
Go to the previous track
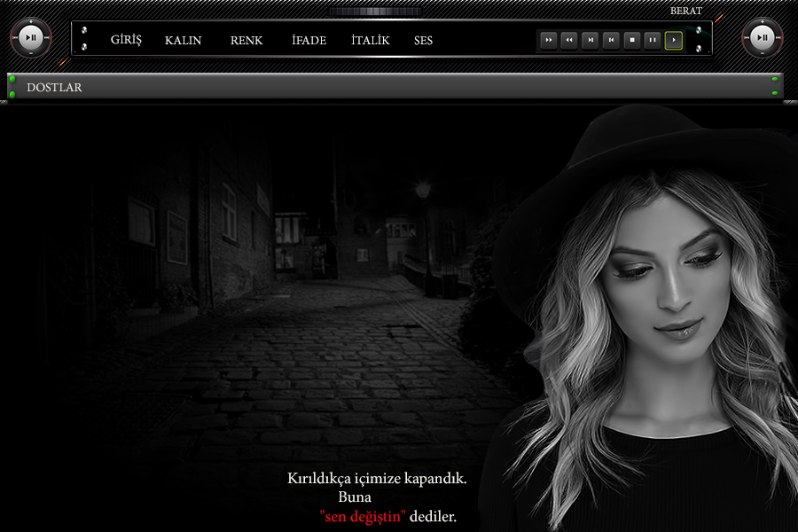click(x=611, y=40)
